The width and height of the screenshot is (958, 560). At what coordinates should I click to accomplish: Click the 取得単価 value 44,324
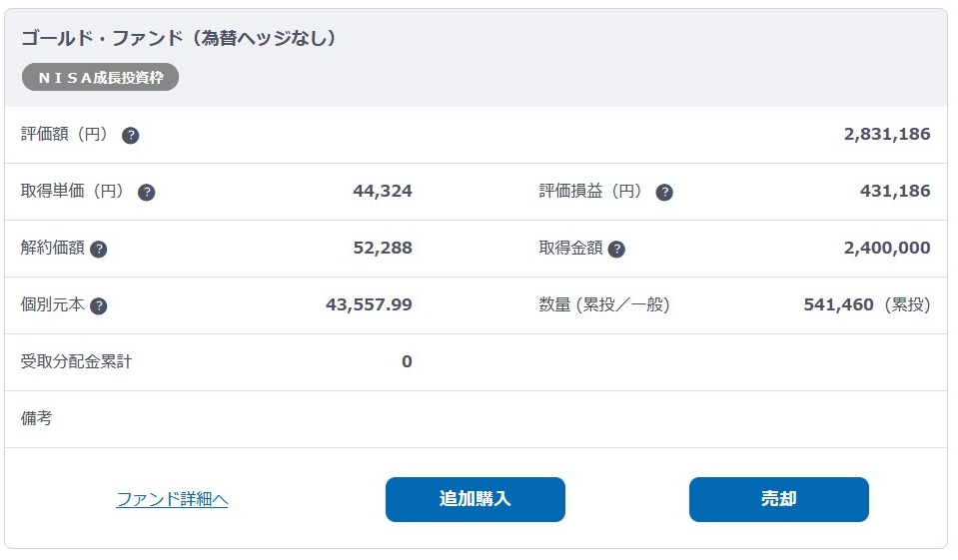382,191
